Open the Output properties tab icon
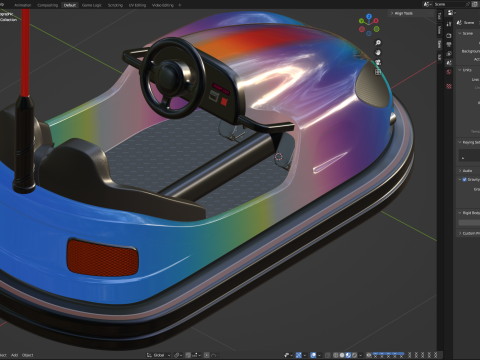Image resolution: width=480 pixels, height=360 pixels. 449,44
